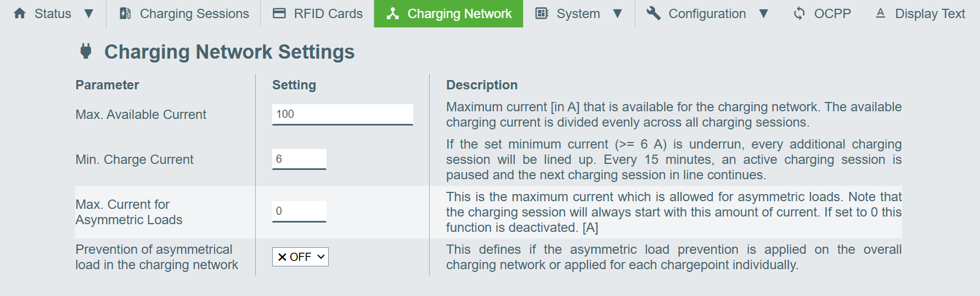The height and width of the screenshot is (296, 980).
Task: Select the Max. Current Asymmetric Loads field
Action: 299,211
